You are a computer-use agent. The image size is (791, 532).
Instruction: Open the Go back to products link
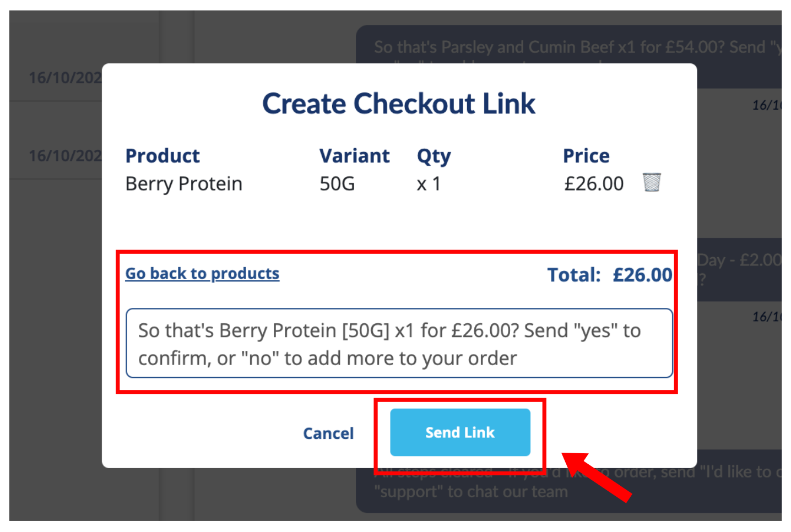(x=202, y=274)
